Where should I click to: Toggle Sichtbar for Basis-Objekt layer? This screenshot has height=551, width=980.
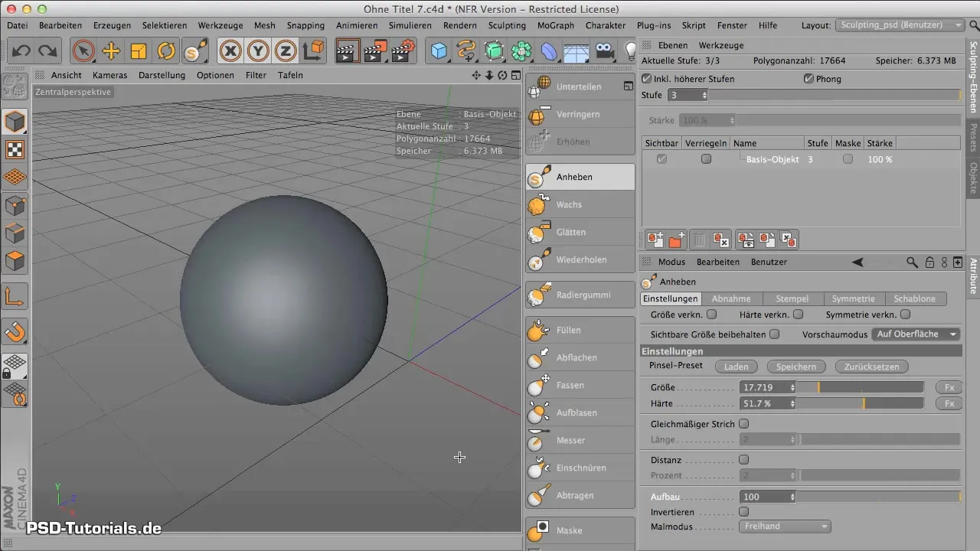click(661, 159)
